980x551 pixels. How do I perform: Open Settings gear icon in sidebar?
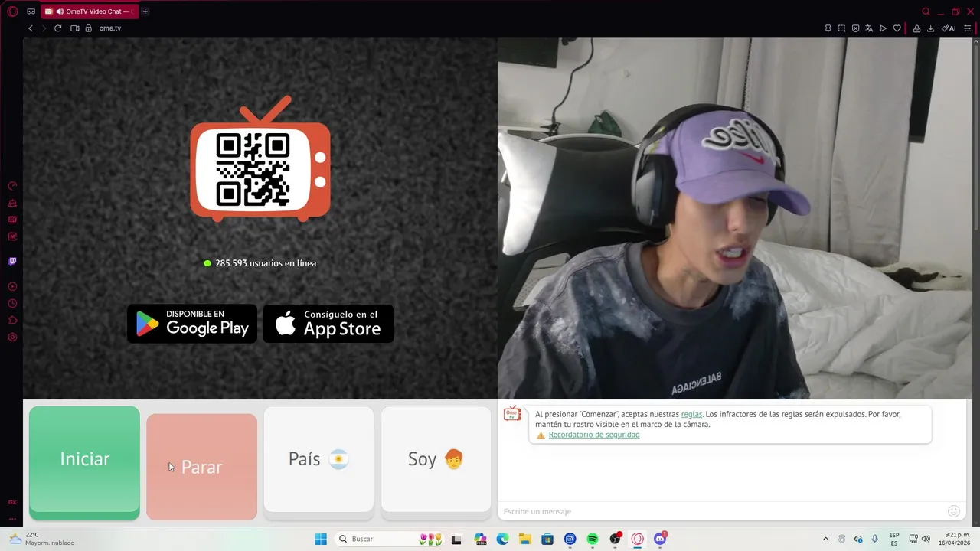[12, 337]
